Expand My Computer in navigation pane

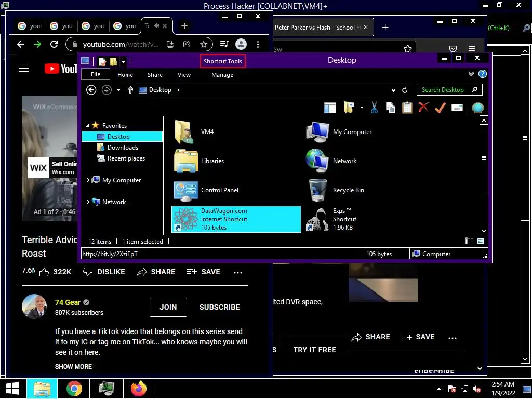click(x=88, y=180)
